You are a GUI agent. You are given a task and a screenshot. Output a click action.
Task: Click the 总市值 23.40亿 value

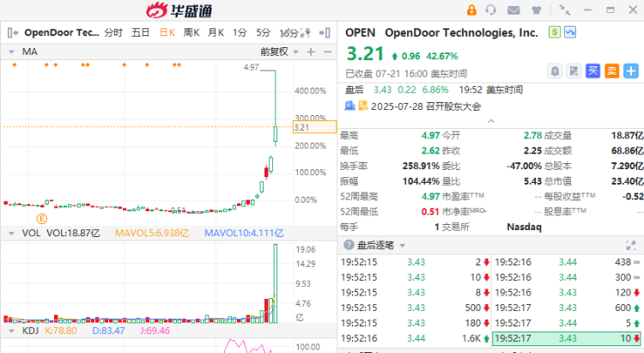pyautogui.click(x=628, y=181)
